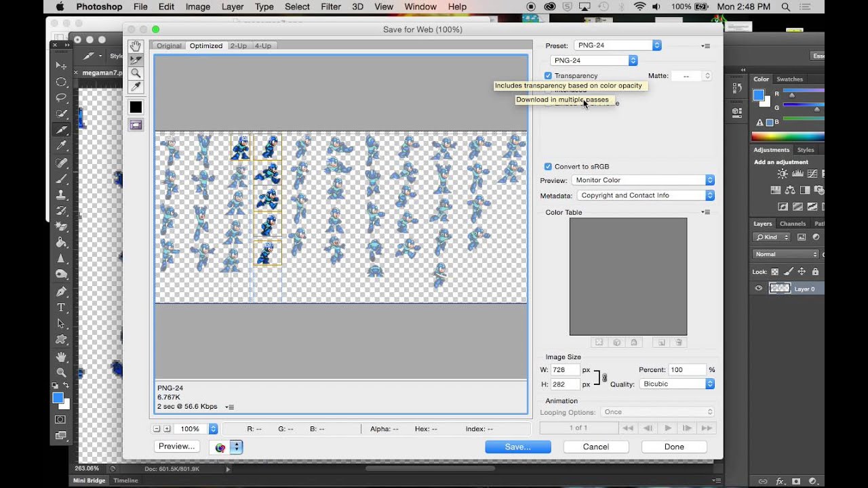Toggle Layer 0 visibility eye

759,289
